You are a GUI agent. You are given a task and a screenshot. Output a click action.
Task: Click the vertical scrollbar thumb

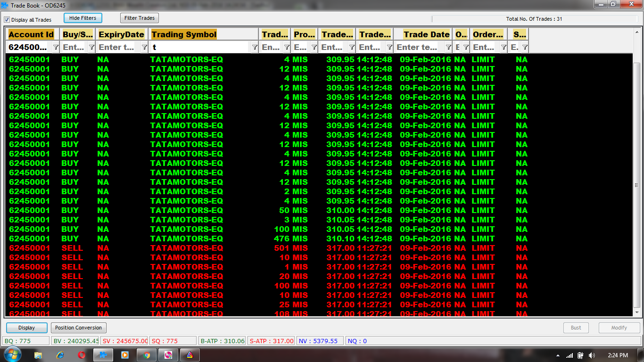click(x=637, y=185)
